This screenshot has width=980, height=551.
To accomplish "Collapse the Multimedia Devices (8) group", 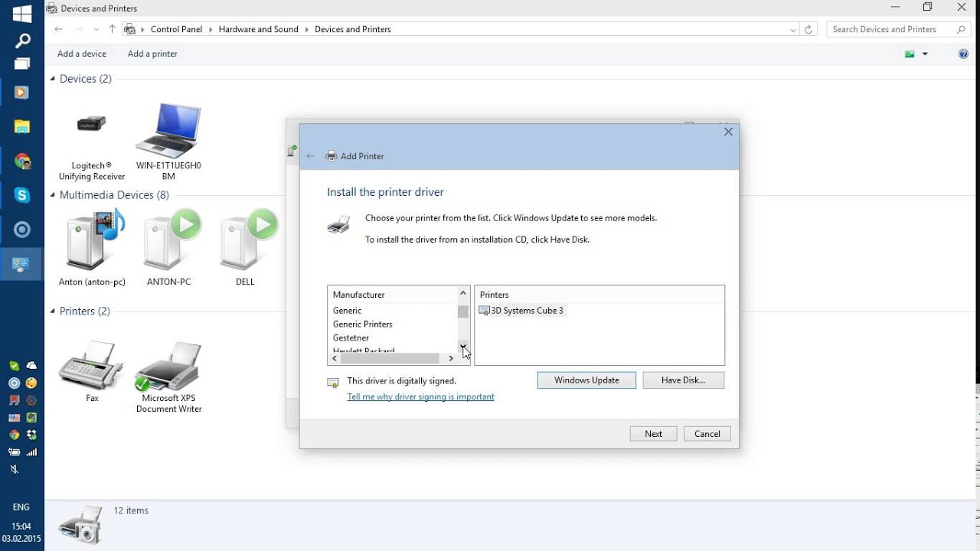I will 53,195.
